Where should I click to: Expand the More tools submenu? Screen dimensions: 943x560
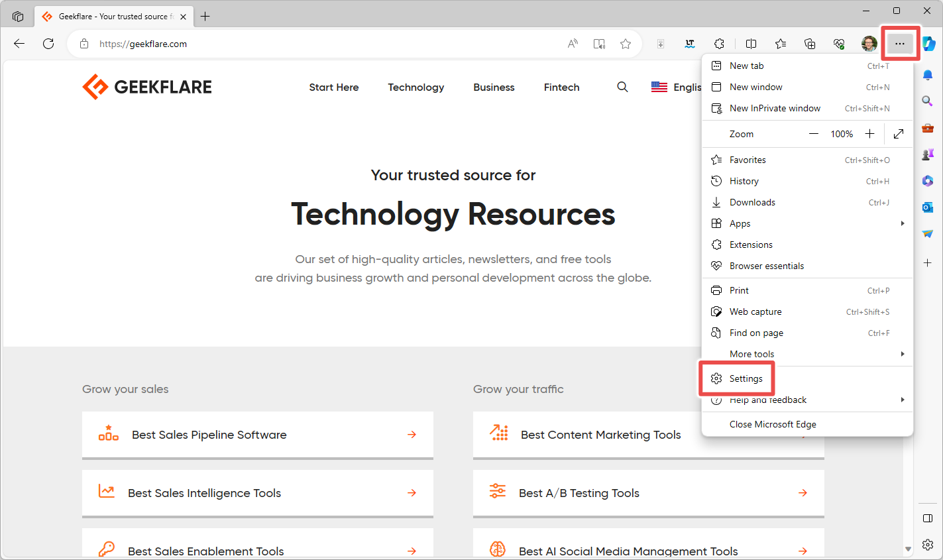coord(807,354)
